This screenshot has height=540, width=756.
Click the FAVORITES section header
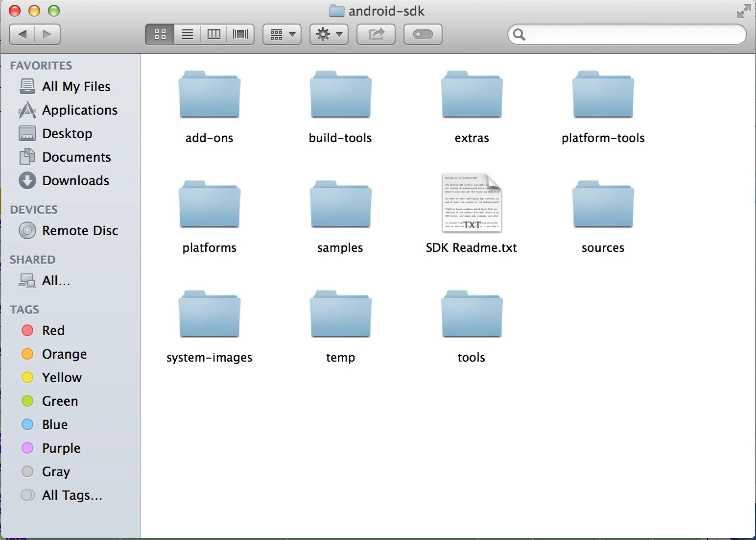41,66
